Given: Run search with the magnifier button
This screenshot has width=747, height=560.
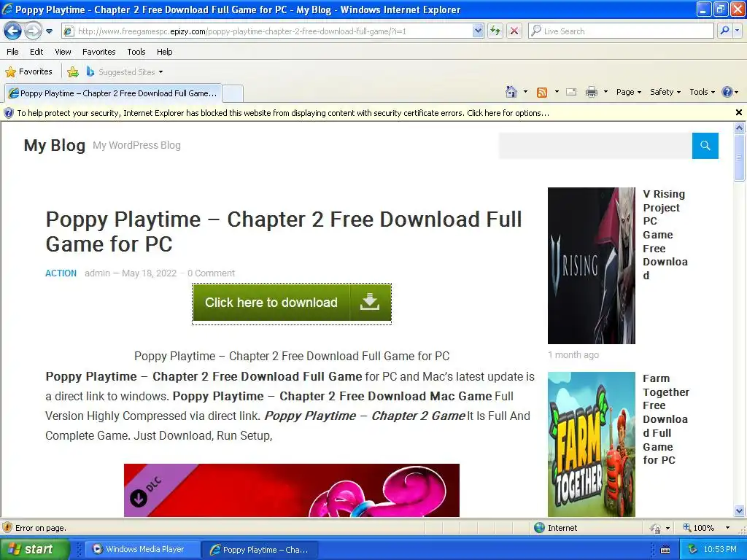Looking at the screenshot, I should (724, 31).
